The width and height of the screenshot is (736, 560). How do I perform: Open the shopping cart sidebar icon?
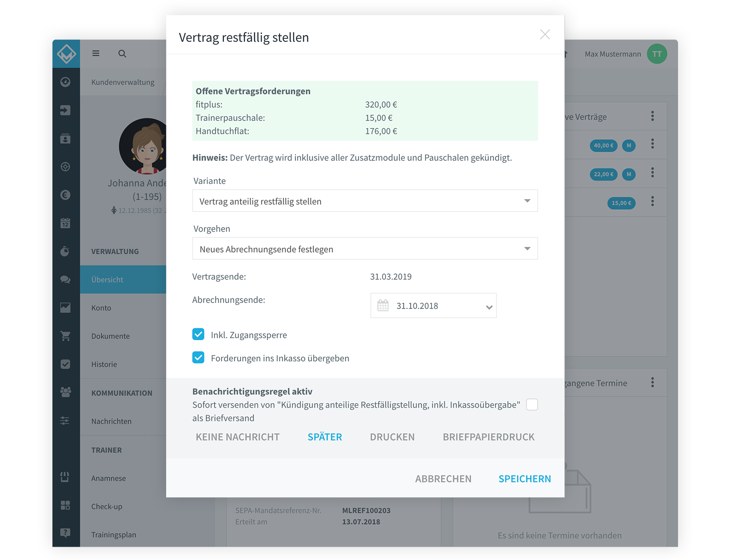(x=65, y=336)
